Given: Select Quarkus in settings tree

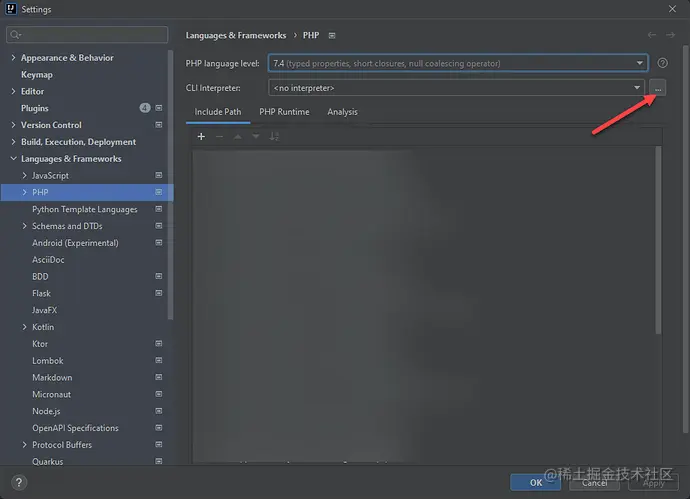Looking at the screenshot, I should click(48, 462).
